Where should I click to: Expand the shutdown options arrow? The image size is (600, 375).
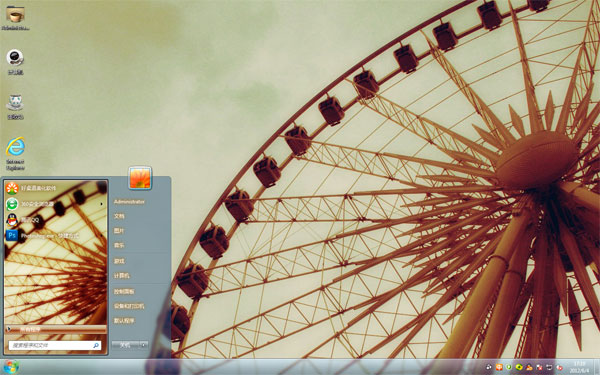tap(143, 345)
